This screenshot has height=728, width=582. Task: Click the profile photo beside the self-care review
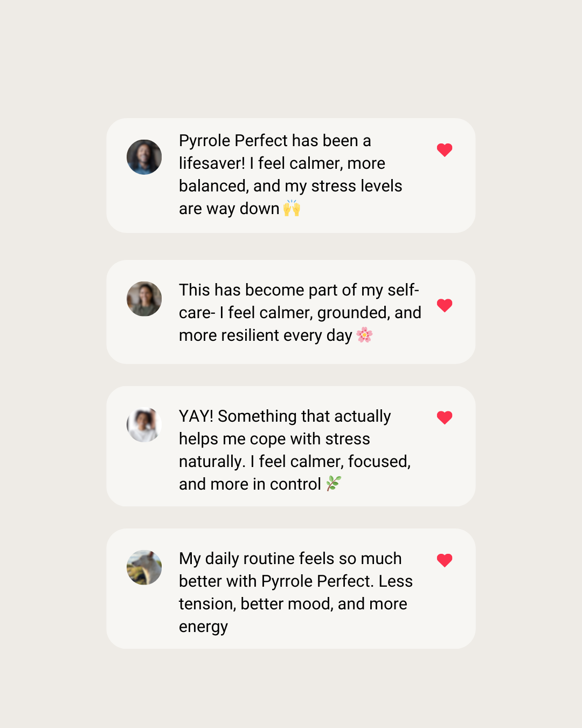tap(144, 299)
